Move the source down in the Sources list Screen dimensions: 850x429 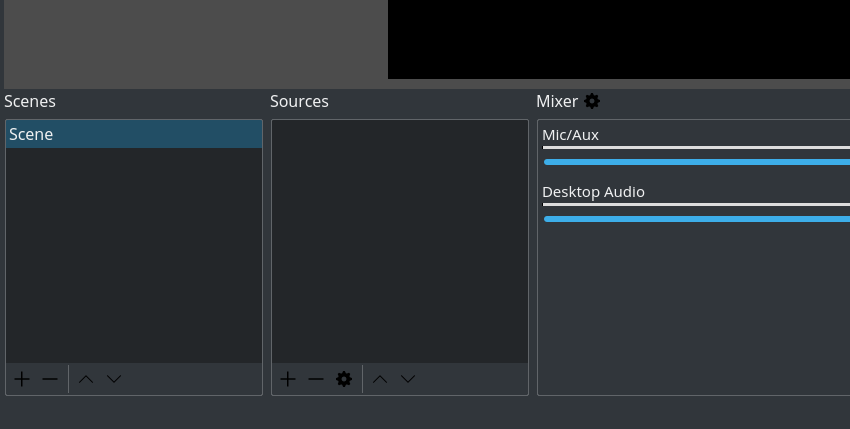pyautogui.click(x=408, y=379)
